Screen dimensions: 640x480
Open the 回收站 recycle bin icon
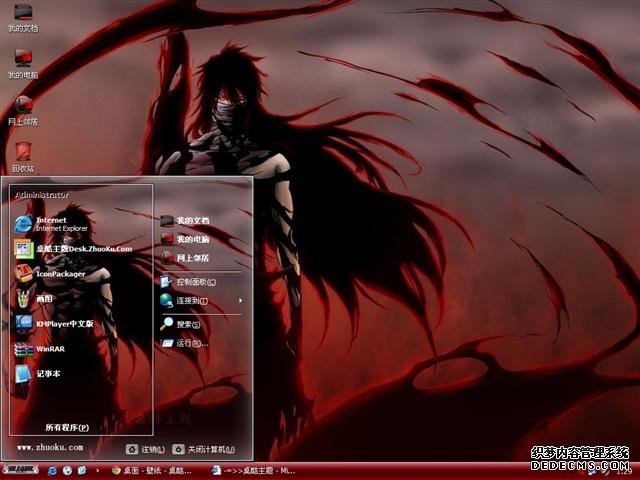click(x=23, y=158)
